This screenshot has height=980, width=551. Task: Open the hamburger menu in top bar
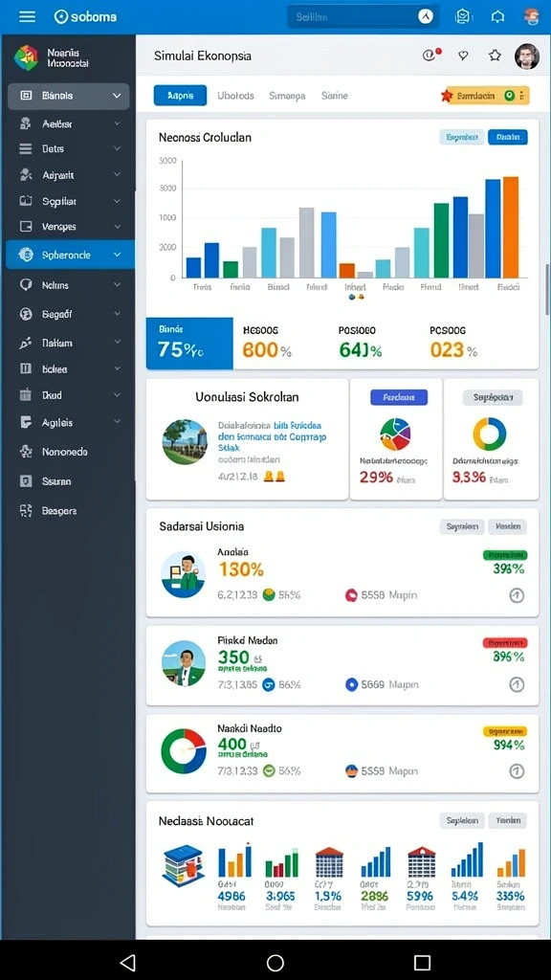[x=27, y=16]
